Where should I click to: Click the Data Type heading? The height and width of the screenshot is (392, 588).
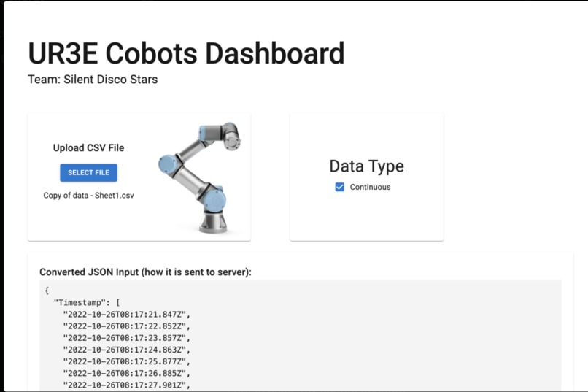[x=366, y=166]
